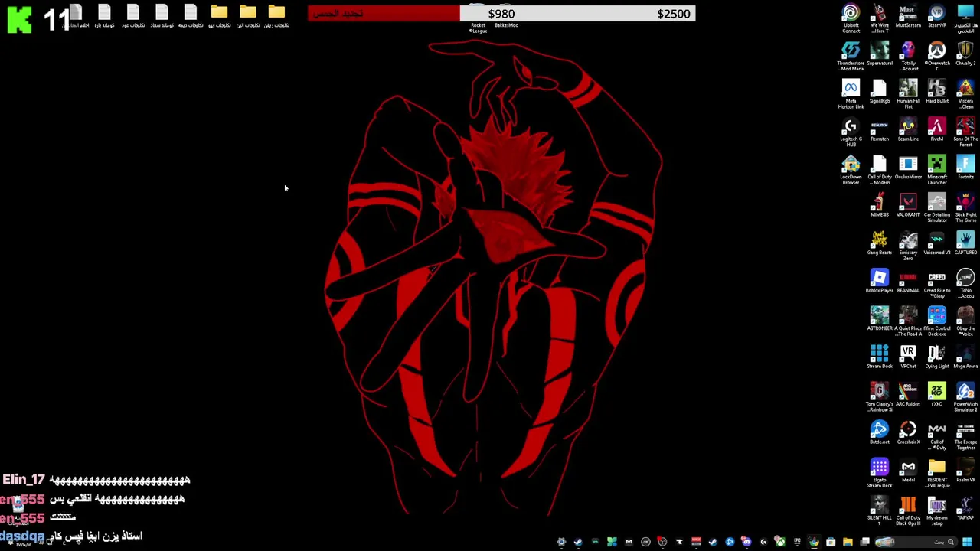
Task: Select the Elgato Stream Deck desktop icon
Action: (x=880, y=474)
